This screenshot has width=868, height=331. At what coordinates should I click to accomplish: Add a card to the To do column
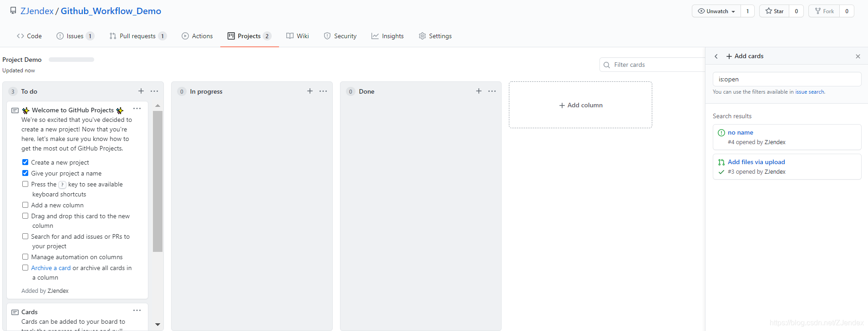[141, 91]
